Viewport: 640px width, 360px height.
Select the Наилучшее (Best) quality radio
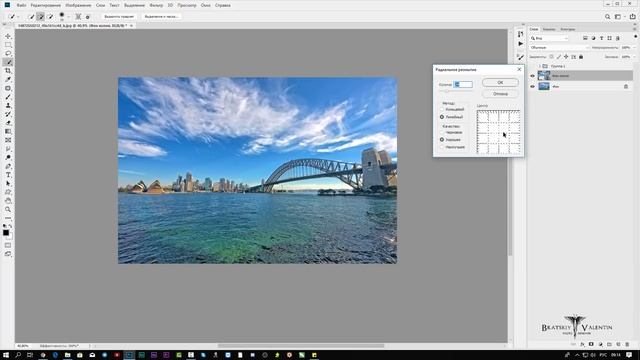pos(442,147)
